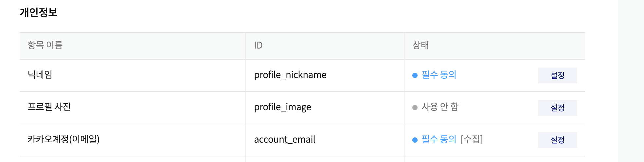Click the 닉네임 item name cell
Viewport: 644px width, 162px height.
pos(40,75)
